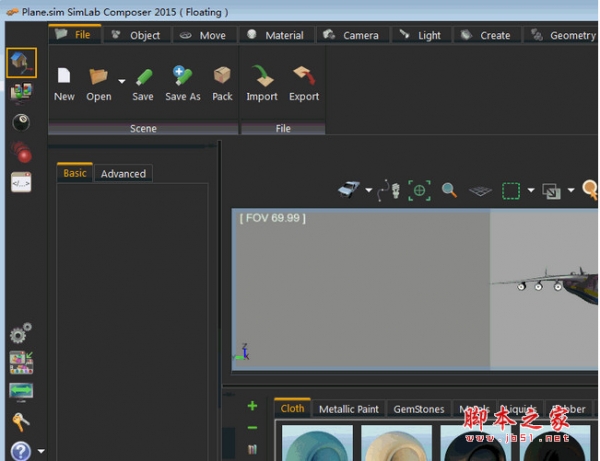Switch to the File ribbon tab
Image resolution: width=600 pixels, height=461 pixels.
coord(75,35)
